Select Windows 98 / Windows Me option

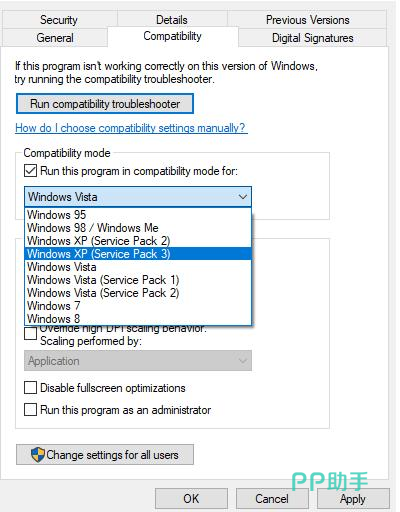click(x=138, y=228)
